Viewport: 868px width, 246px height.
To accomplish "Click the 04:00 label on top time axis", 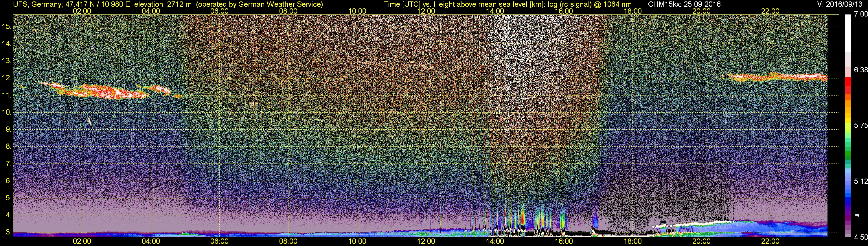I will click(151, 11).
